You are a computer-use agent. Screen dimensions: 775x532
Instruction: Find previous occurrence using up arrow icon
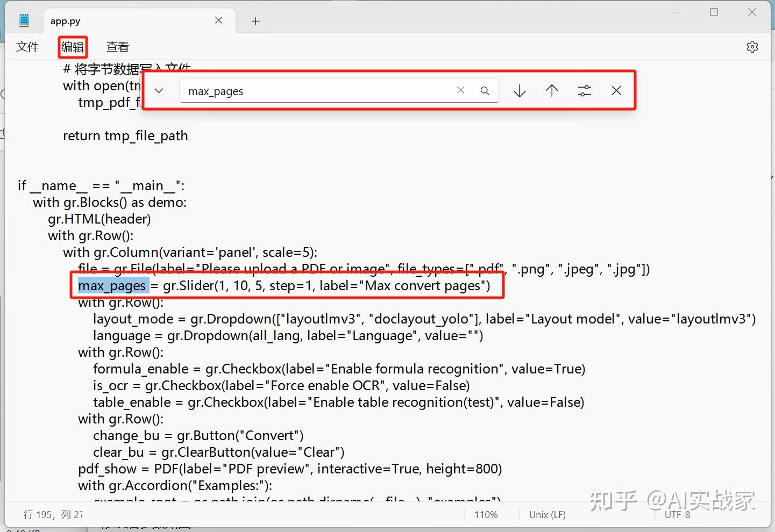(x=551, y=90)
